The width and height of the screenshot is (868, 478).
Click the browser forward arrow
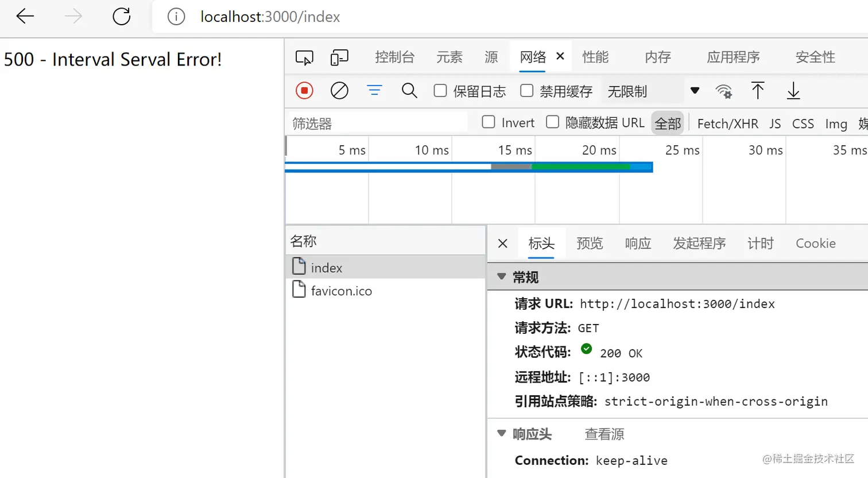(73, 17)
